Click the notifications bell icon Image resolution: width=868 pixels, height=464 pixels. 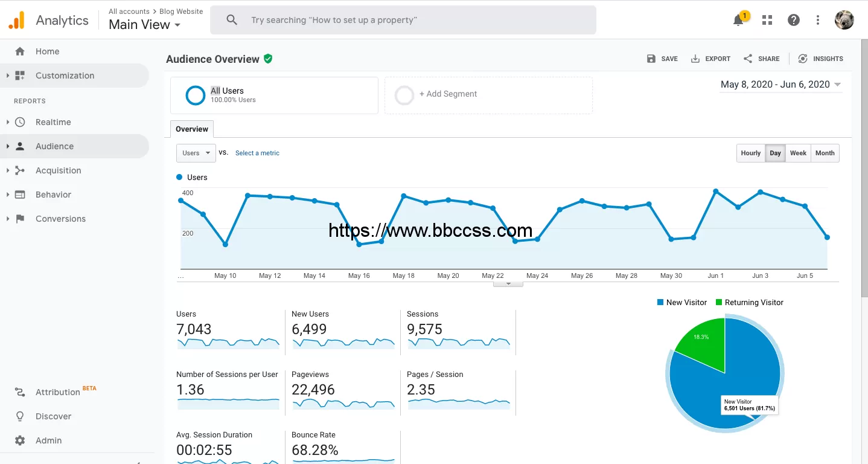coord(738,21)
